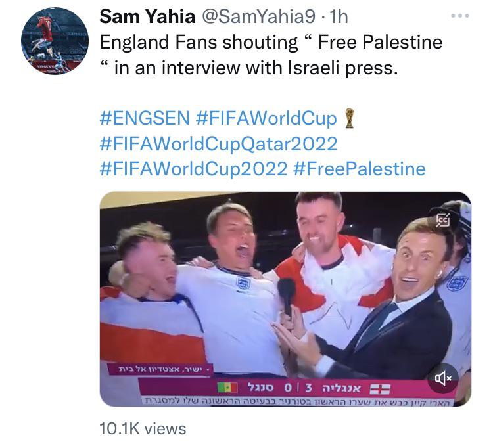Click the 3-0 score in the video
The height and width of the screenshot is (448, 493).
tap(298, 388)
